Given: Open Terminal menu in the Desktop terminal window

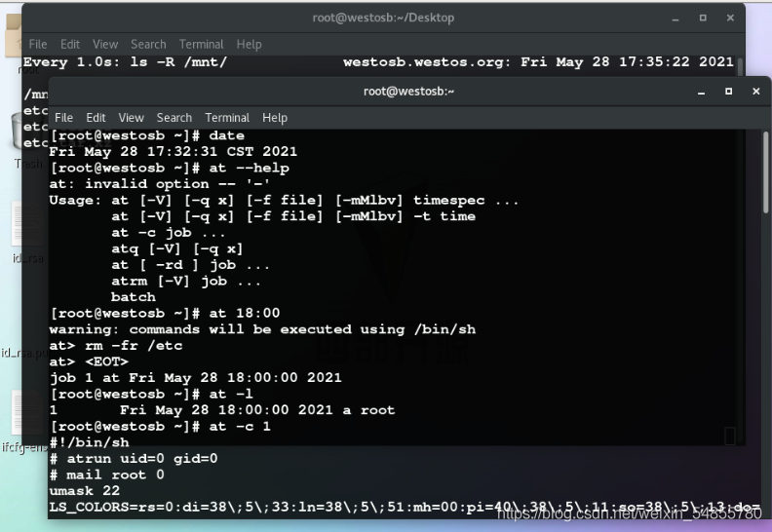Looking at the screenshot, I should coord(202,44).
